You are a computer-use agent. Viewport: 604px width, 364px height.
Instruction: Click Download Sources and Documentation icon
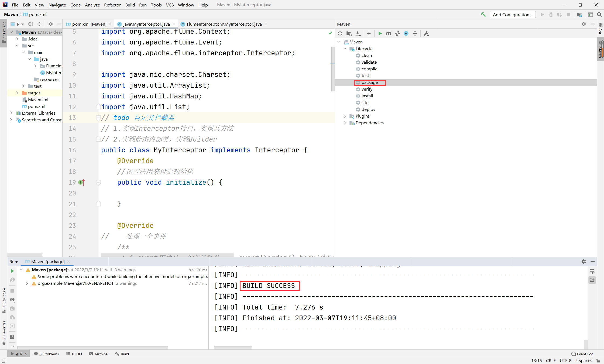click(358, 33)
